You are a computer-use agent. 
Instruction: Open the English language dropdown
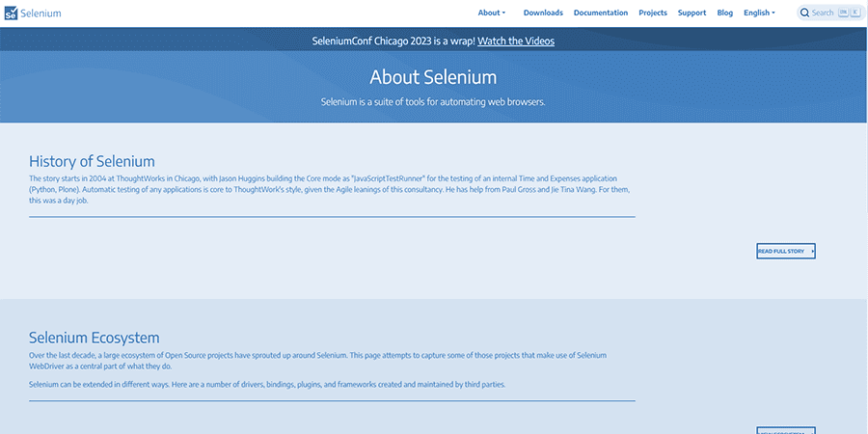(x=759, y=13)
